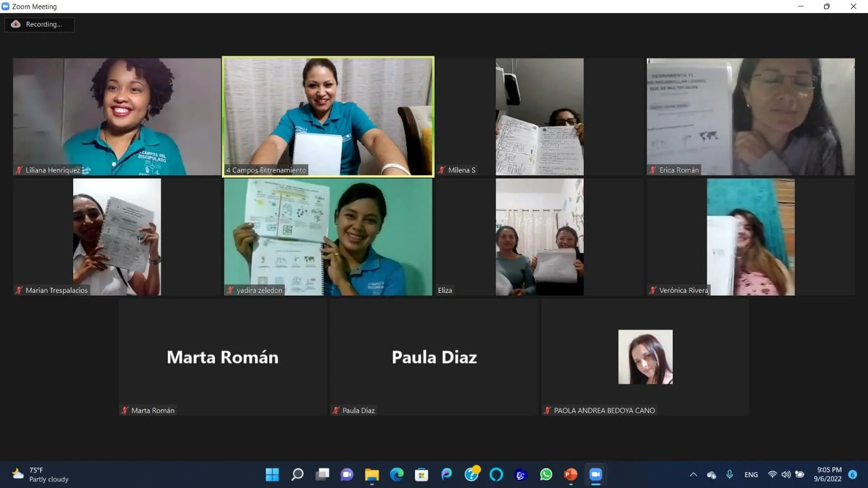Select the yadira zeledon video tile

328,237
